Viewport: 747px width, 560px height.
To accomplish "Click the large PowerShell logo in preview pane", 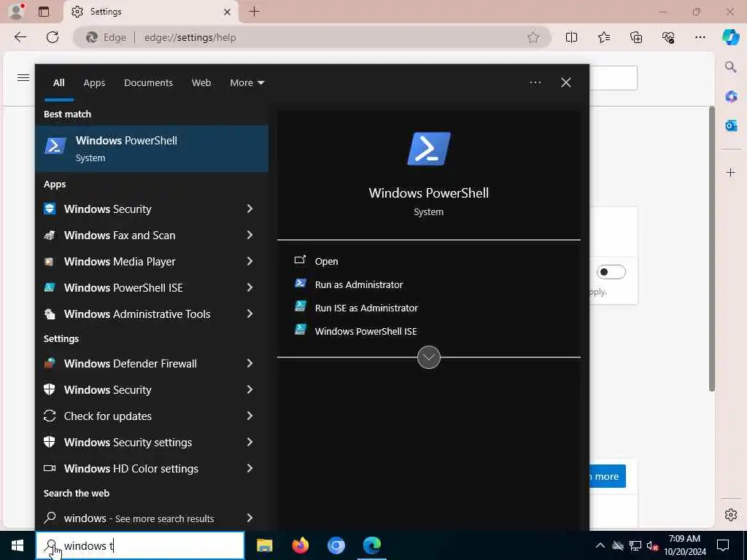I will pos(429,149).
